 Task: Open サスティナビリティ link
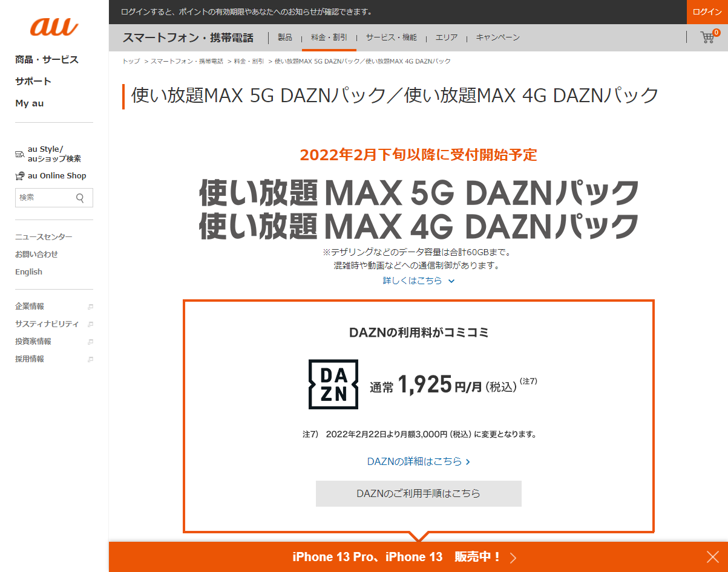(47, 324)
